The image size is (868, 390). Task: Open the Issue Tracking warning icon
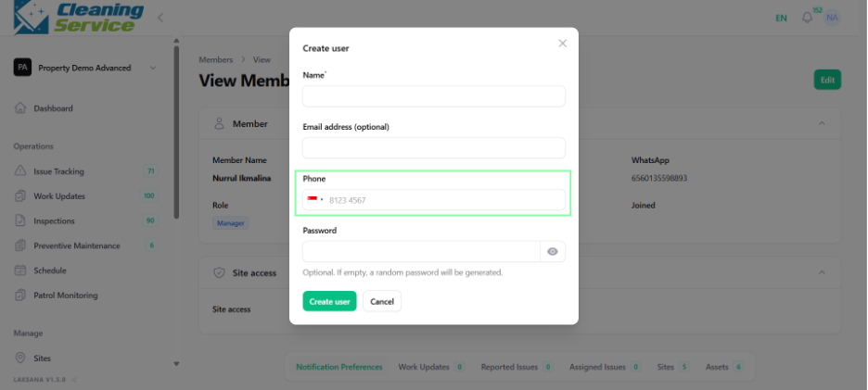19,171
